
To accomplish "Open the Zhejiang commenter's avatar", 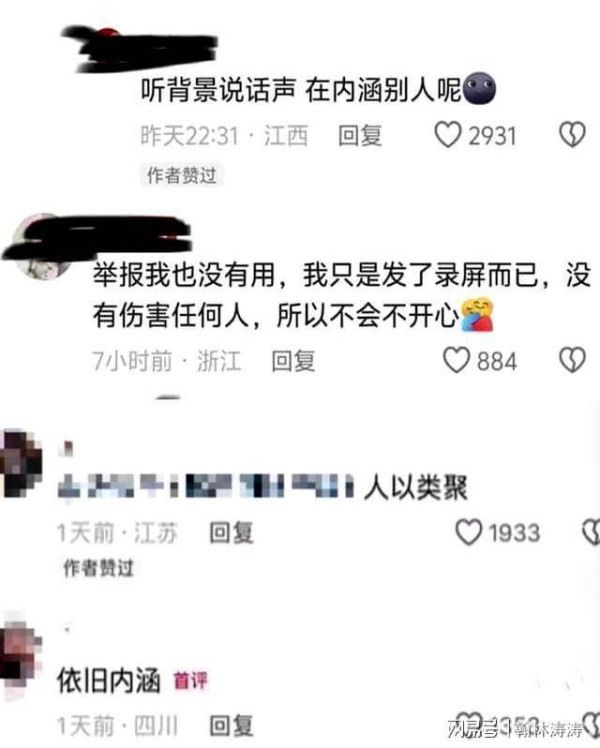I will click(x=42, y=247).
